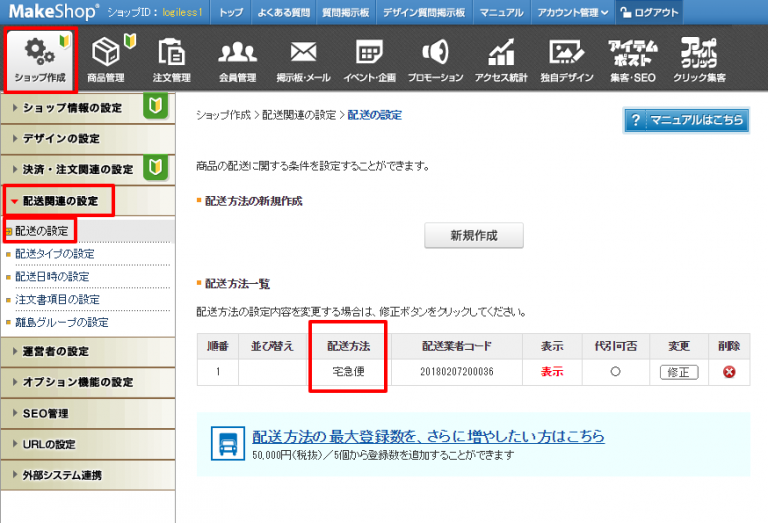This screenshot has height=523, width=768.
Task: Click the プロモーション megaphone icon
Action: point(435,52)
